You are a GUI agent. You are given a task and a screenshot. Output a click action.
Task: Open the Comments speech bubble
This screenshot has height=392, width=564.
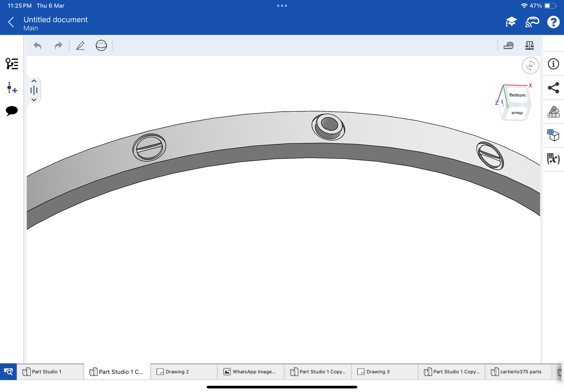click(x=12, y=111)
